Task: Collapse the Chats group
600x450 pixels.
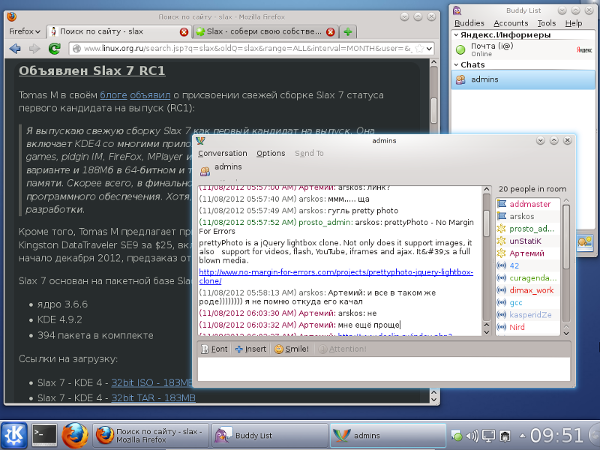Action: (456, 65)
